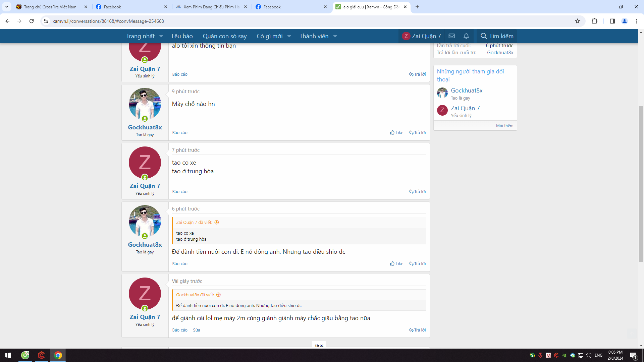Report the 'để giành cái lol' message
Viewport: 644px width, 362px height.
pyautogui.click(x=180, y=330)
